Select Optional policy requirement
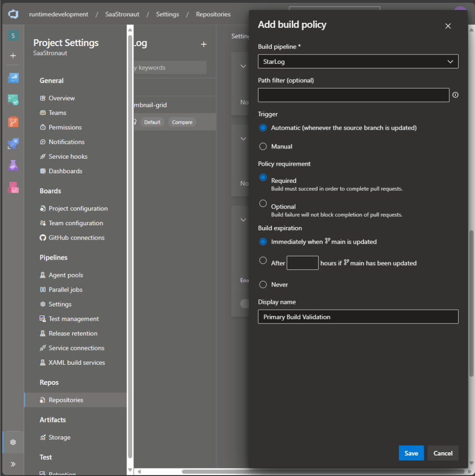The height and width of the screenshot is (476, 475). (263, 204)
